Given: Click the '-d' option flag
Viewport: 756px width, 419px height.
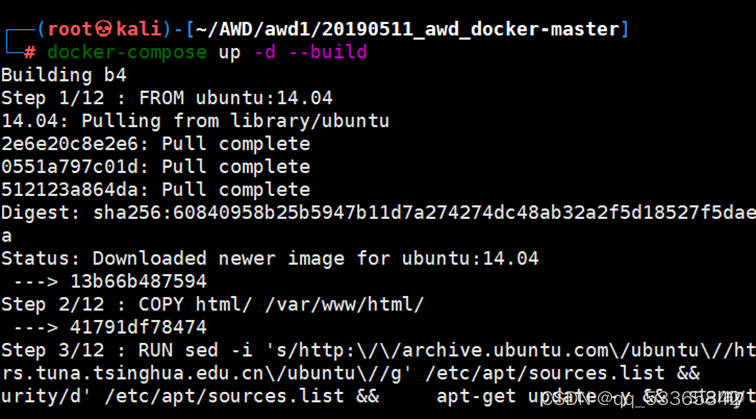Looking at the screenshot, I should pyautogui.click(x=265, y=52).
